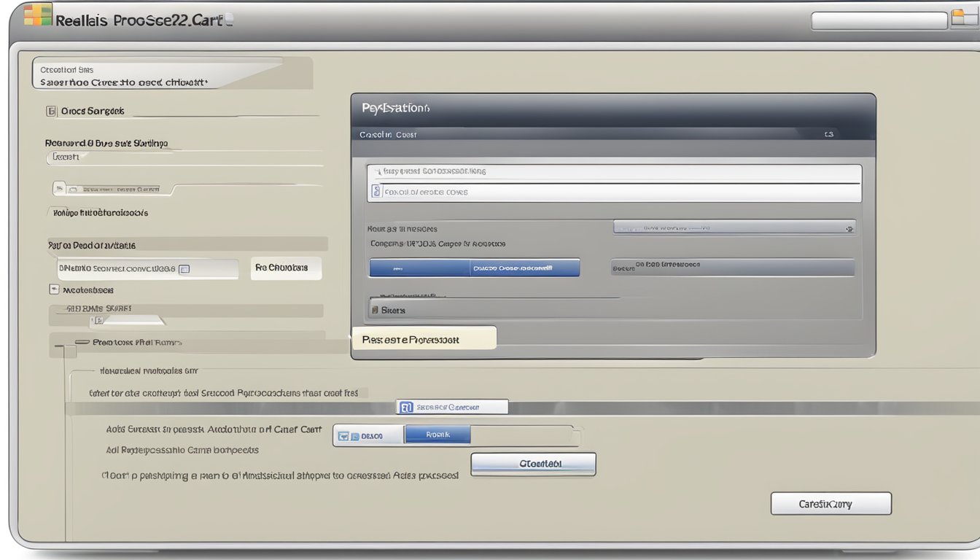This screenshot has width=980, height=560.
Task: Click the small icon beside 'Bicers'
Action: pyautogui.click(x=374, y=311)
